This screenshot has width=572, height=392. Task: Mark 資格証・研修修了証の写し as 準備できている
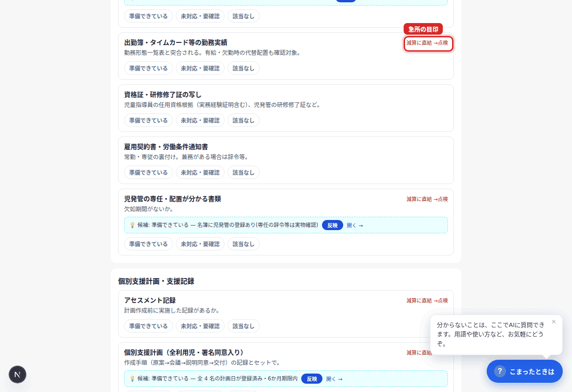[149, 120]
